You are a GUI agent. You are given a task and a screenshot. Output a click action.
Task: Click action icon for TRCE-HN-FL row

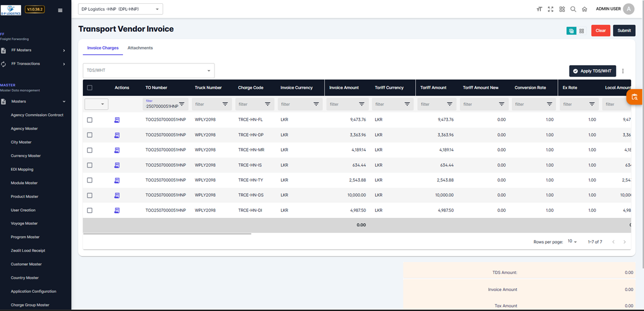[117, 120]
